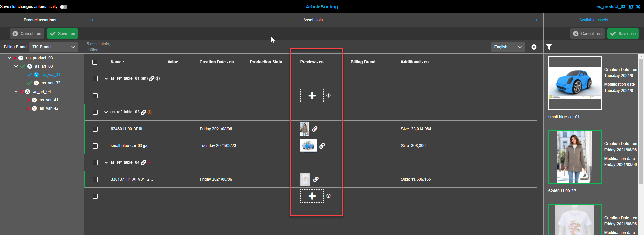
Task: Collapse the as_ref_table_03 group chevron
Action: 106,112
